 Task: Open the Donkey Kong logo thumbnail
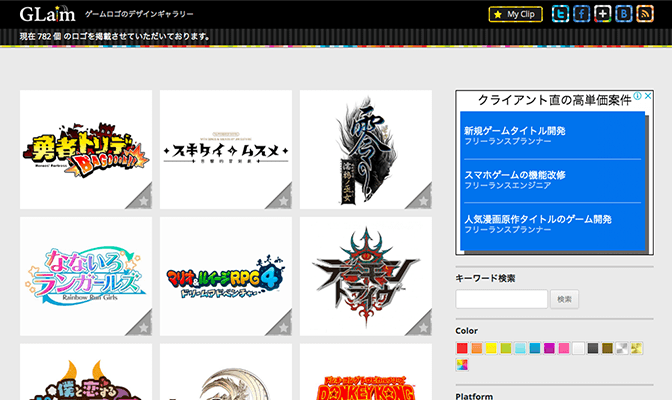(366, 372)
